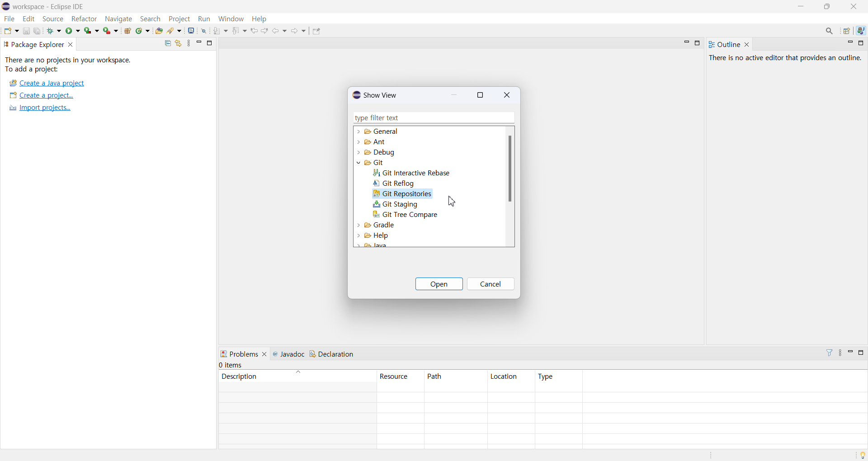Screen dimensions: 868x461
Task: Click Cancel in Show View dialog
Action: [491, 284]
